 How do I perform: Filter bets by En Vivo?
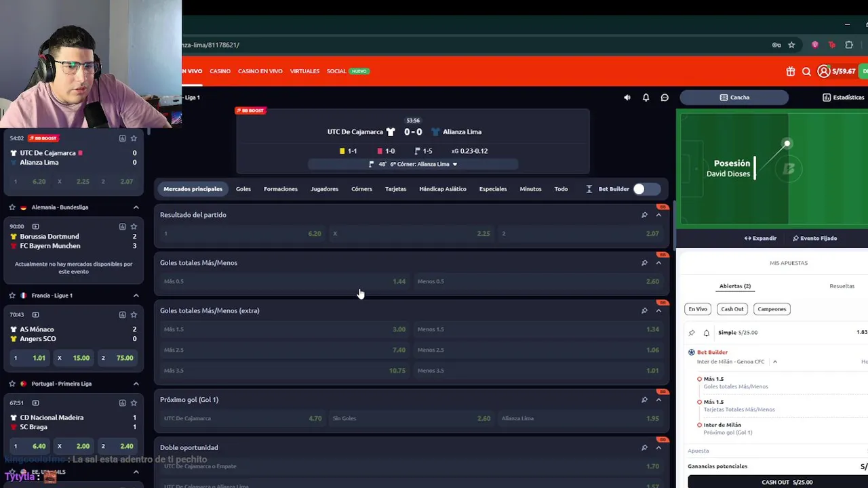point(698,309)
